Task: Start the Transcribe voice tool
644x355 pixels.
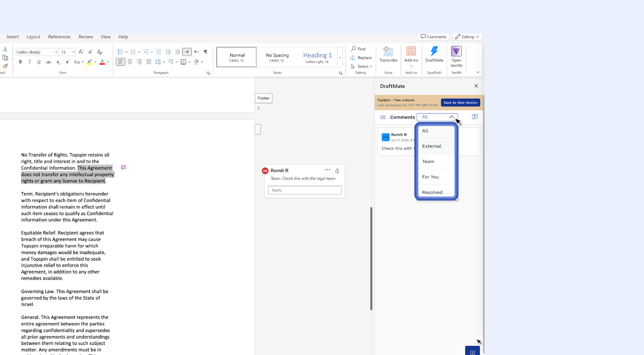Action: click(388, 54)
